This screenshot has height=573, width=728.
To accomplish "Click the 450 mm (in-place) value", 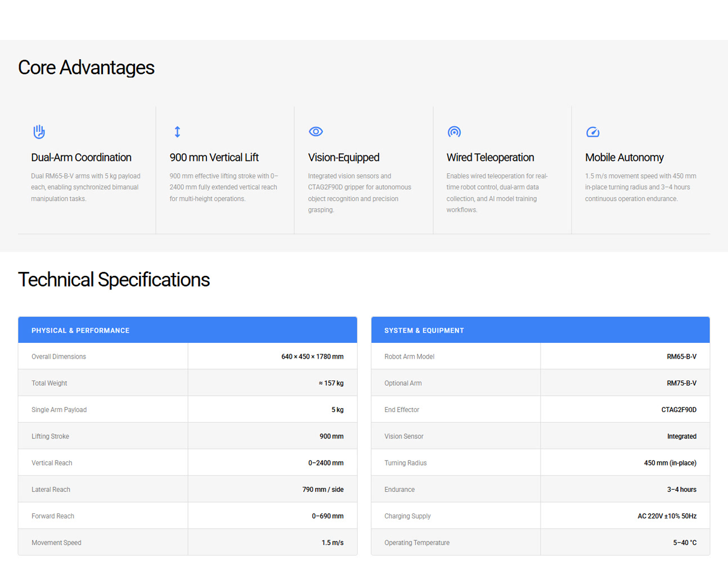I will click(670, 463).
